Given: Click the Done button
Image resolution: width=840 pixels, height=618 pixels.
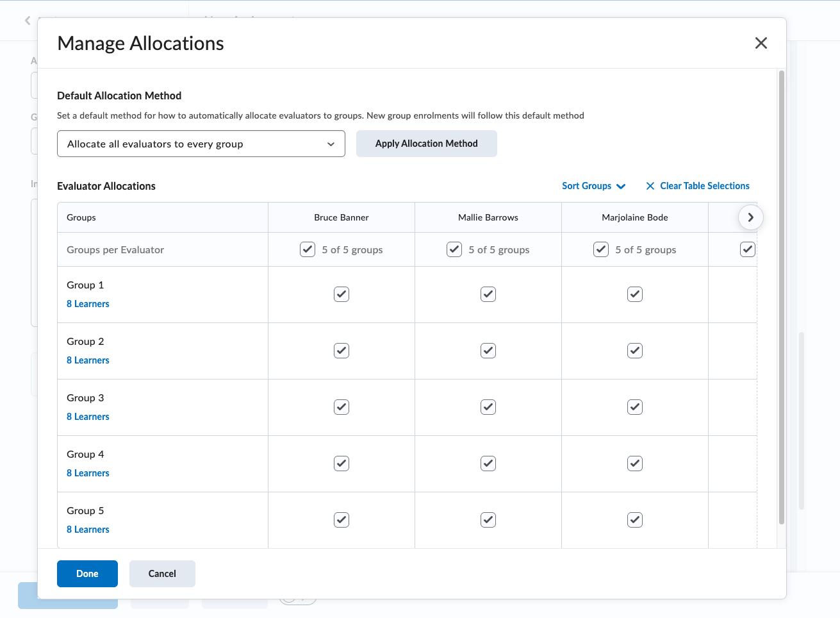Looking at the screenshot, I should pos(87,574).
